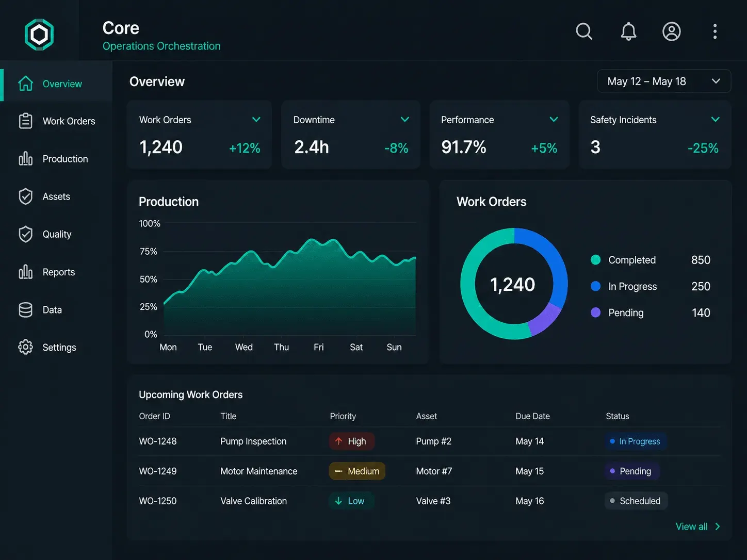Expand the Safety Incidents card chevron
The height and width of the screenshot is (560, 747).
[x=716, y=120]
